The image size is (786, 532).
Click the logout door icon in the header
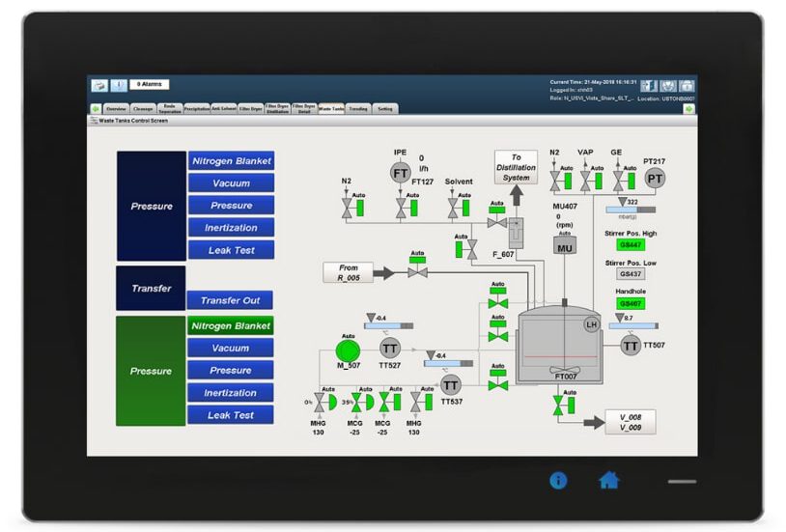coord(648,86)
